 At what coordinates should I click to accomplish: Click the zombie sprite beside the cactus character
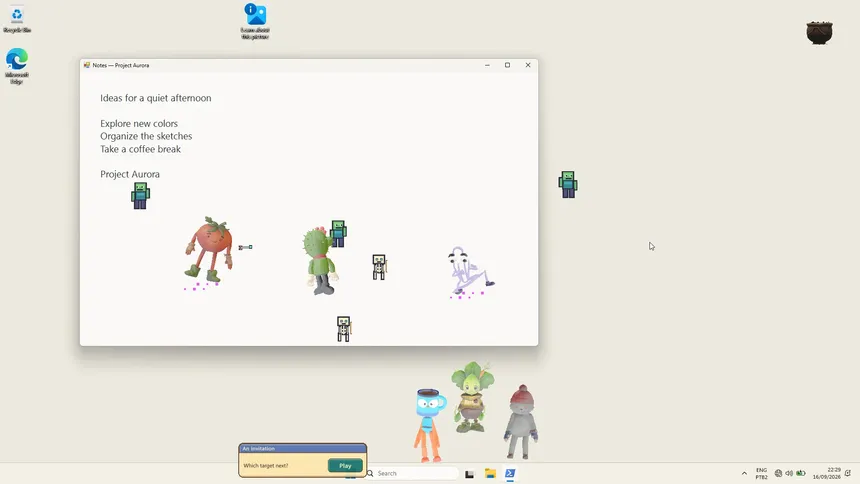pos(338,234)
